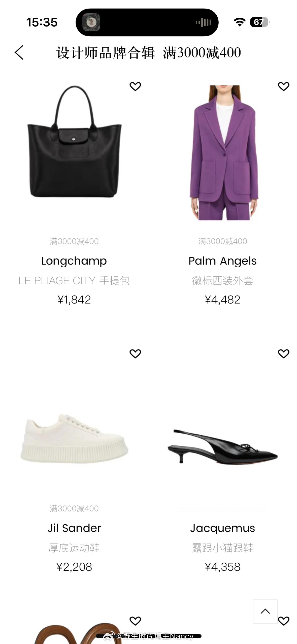
Task: Toggle heart on Jacquemus kitten heels
Action: [x=284, y=354]
